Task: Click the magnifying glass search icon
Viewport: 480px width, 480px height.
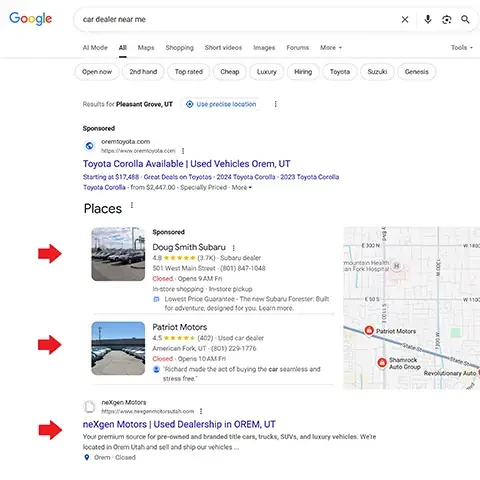Action: (x=465, y=19)
